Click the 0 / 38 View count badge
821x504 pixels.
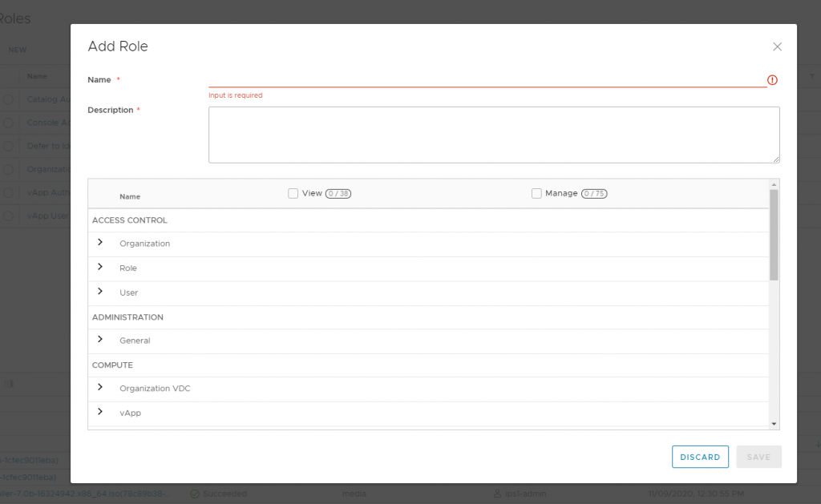pyautogui.click(x=338, y=194)
